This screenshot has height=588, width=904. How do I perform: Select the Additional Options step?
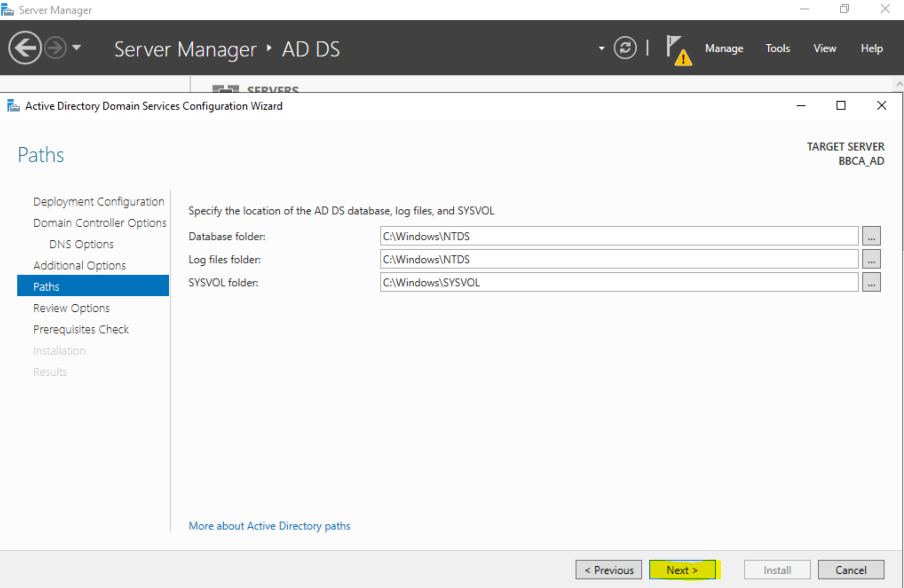coord(80,265)
